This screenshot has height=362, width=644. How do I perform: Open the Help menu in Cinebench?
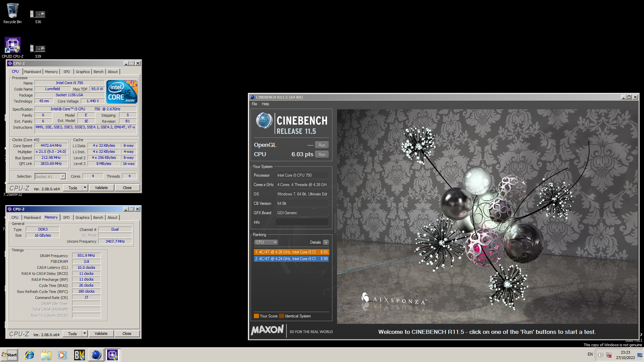(x=265, y=104)
